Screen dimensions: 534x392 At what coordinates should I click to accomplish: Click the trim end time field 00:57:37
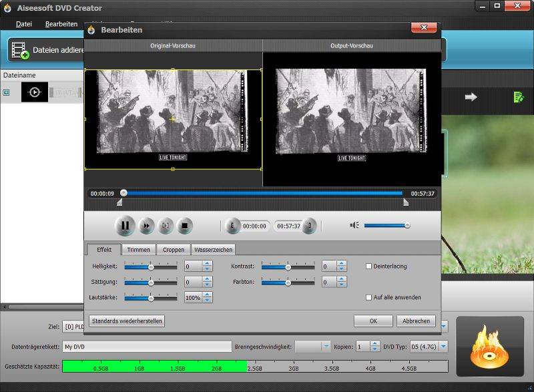[x=288, y=226]
